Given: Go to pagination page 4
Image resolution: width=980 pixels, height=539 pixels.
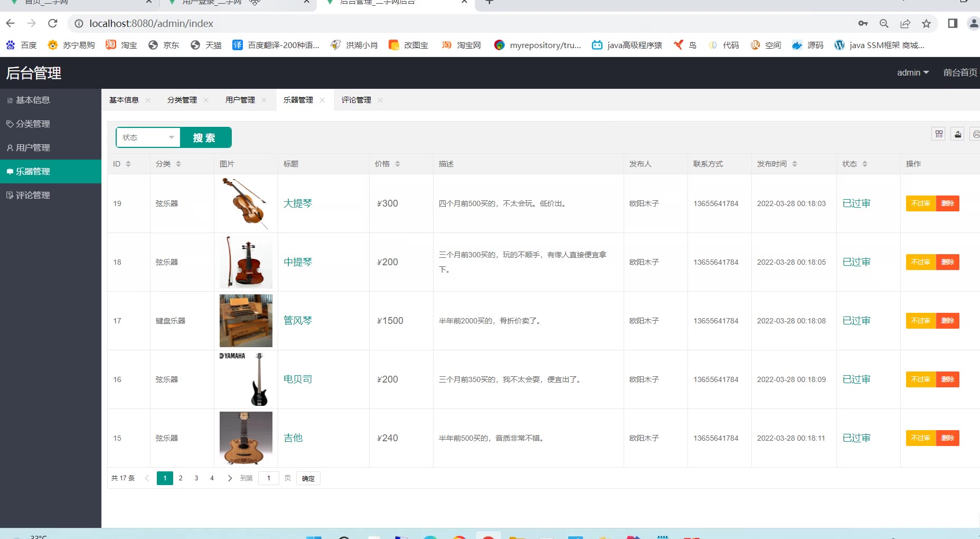Looking at the screenshot, I should tap(212, 478).
